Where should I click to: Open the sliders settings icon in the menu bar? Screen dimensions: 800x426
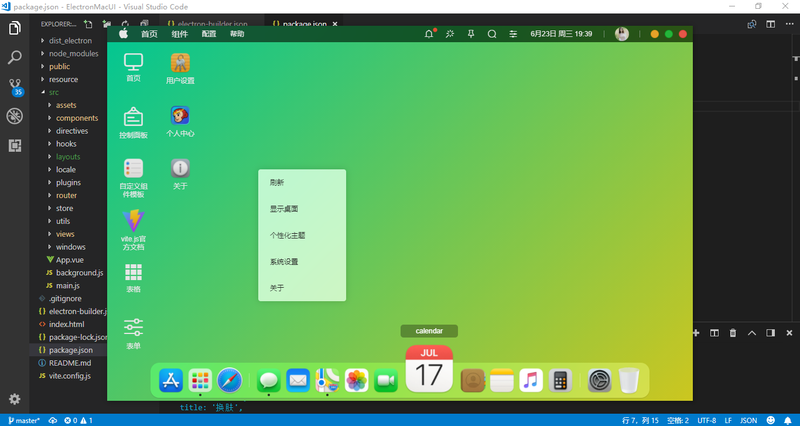[x=513, y=34]
